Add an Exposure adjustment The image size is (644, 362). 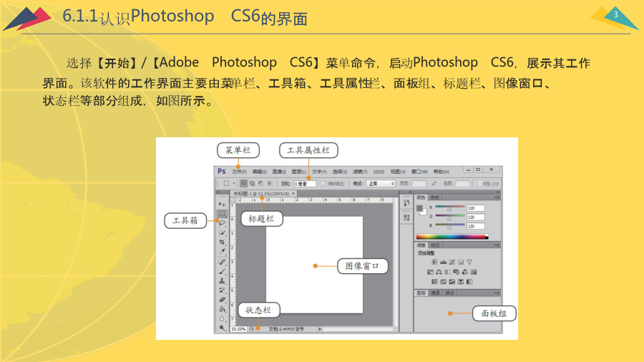461,262
